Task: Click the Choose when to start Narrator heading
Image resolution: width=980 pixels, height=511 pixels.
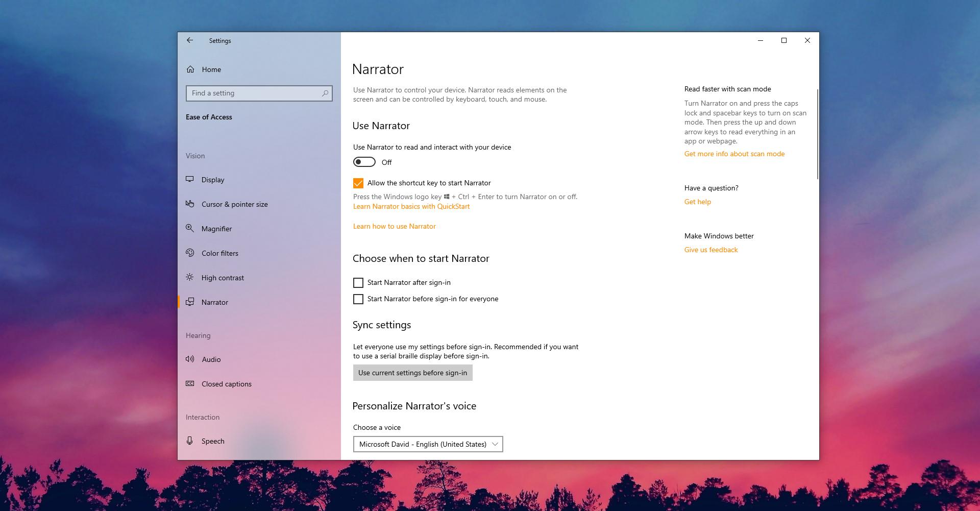Action: click(x=421, y=258)
